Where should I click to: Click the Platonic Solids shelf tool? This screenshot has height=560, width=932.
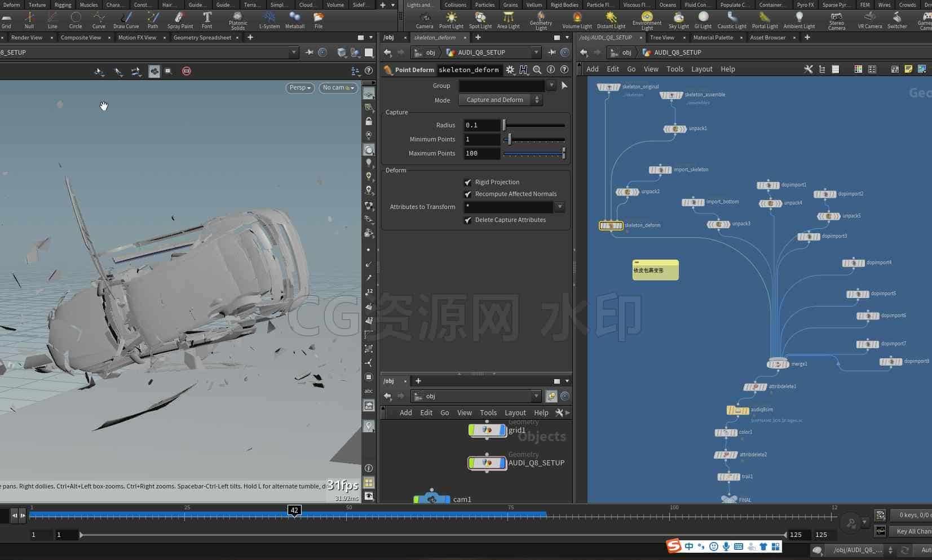pyautogui.click(x=238, y=21)
